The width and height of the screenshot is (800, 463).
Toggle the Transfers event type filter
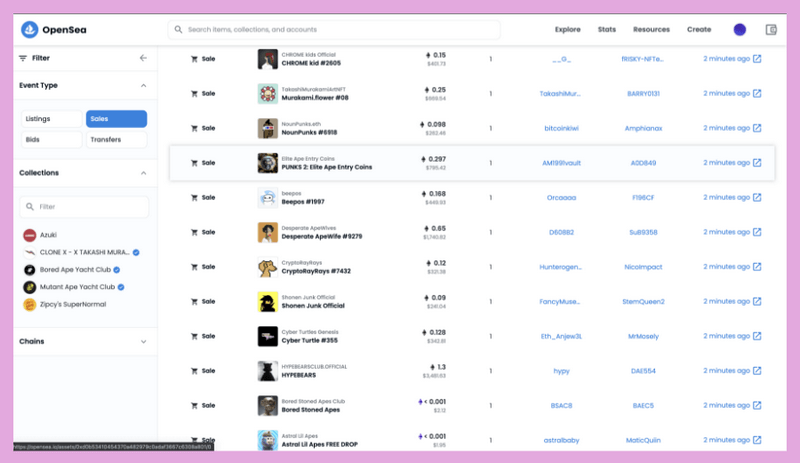(x=116, y=140)
